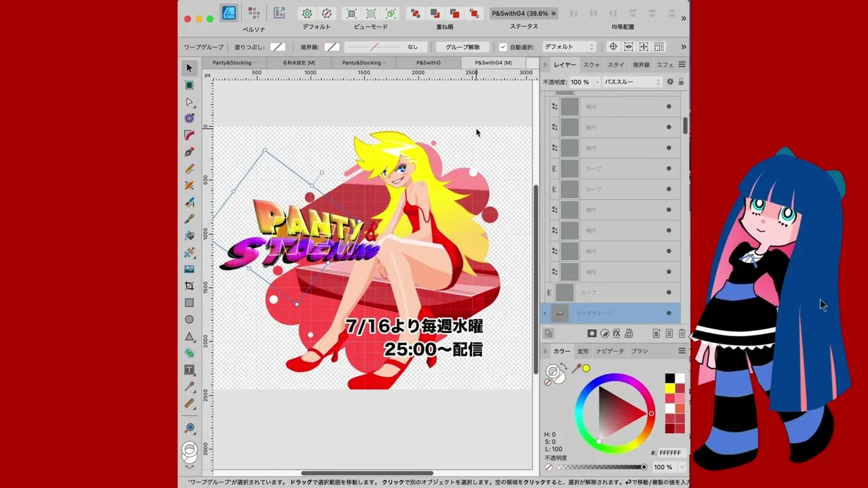Viewport: 868px width, 488px height.
Task: Open the Color panel options menu
Action: [682, 351]
